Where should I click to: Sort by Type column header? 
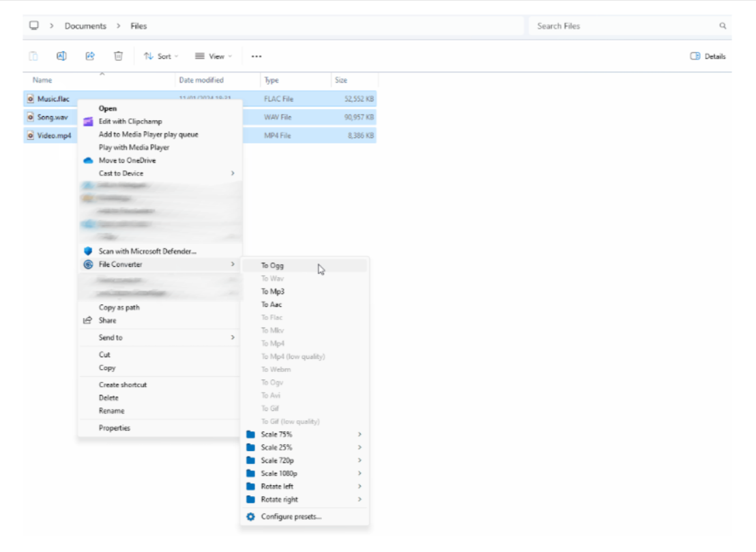(272, 80)
